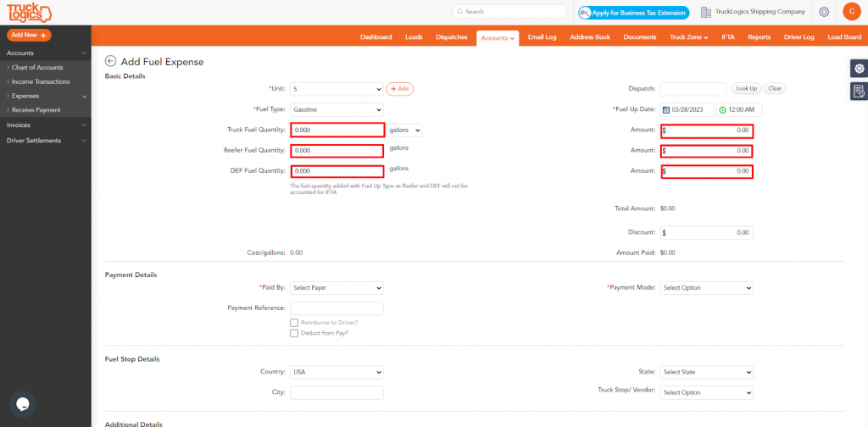Check Reimburse to Driver checkbox
The image size is (868, 427).
tap(294, 323)
